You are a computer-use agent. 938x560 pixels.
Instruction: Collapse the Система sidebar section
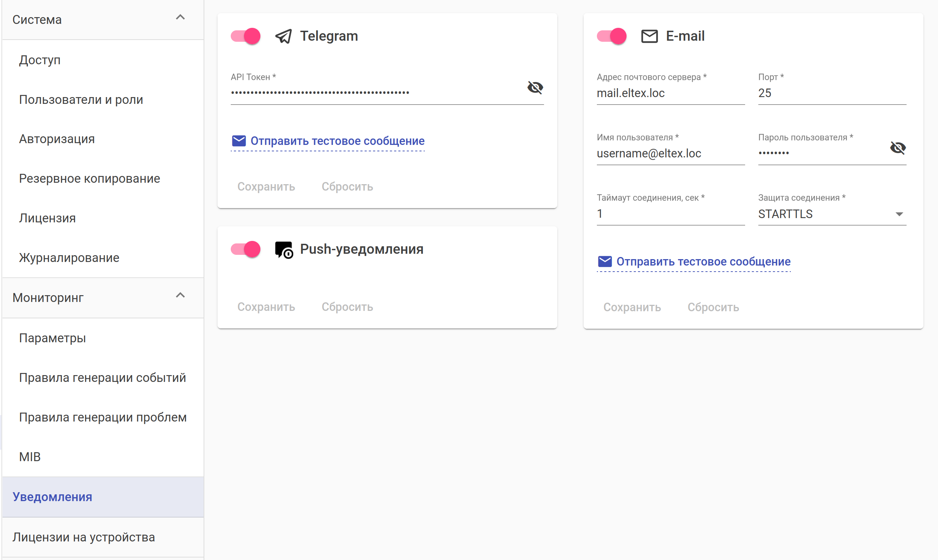(180, 17)
